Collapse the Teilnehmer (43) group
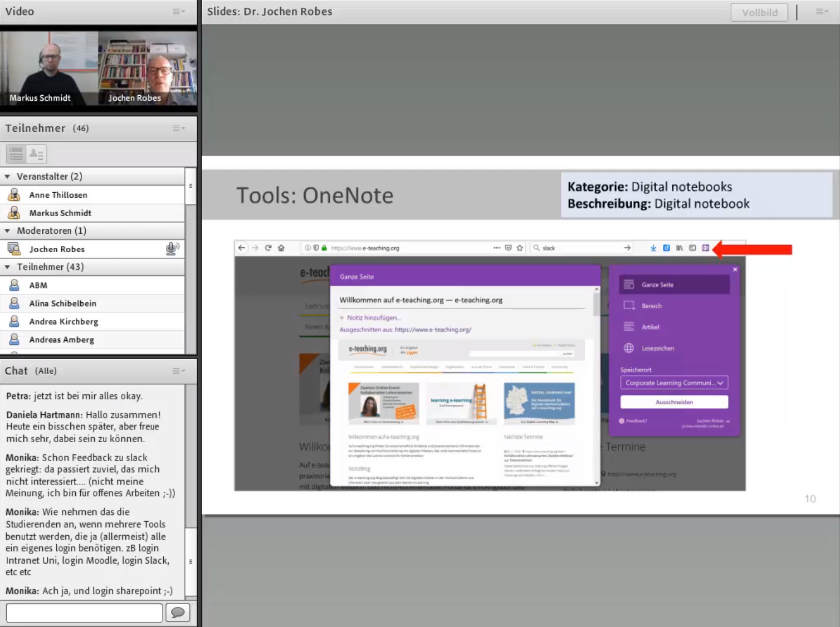Screen dimensions: 840x627 tap(7, 267)
